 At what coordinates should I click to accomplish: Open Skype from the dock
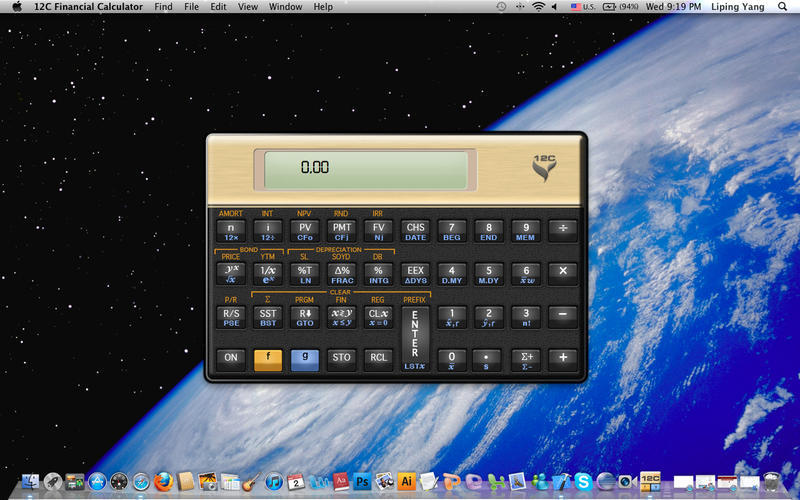coord(583,483)
